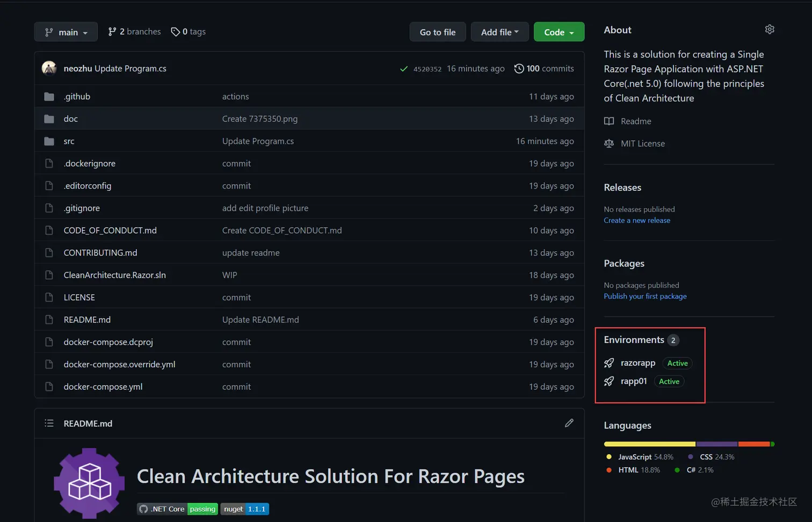The height and width of the screenshot is (522, 812).
Task: Click the .gitignore file icon
Action: pos(49,208)
